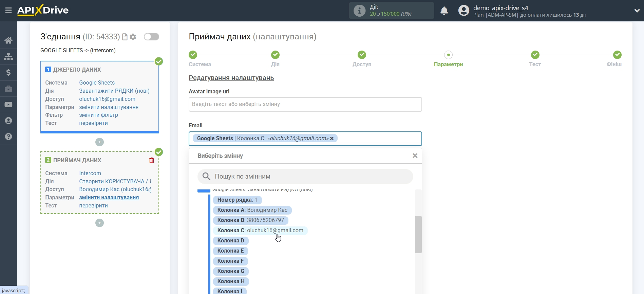Click the variable search magnifier icon
644x294 pixels.
pyautogui.click(x=206, y=176)
